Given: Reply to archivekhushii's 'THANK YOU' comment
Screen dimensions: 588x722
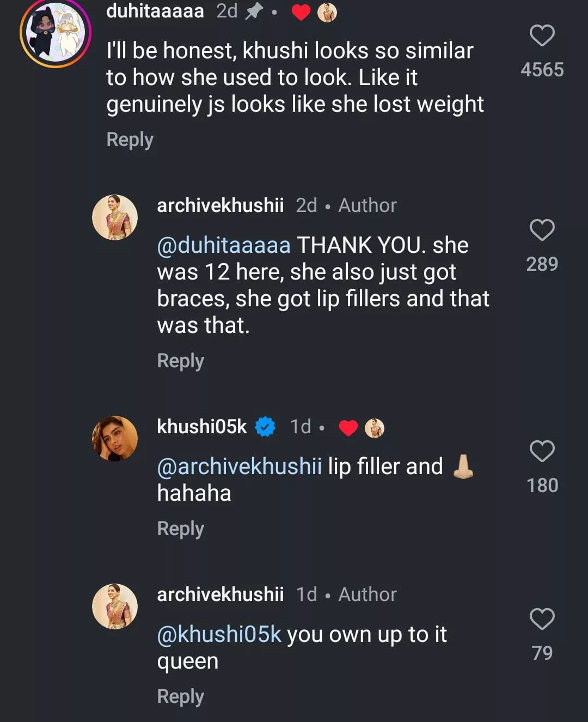Looking at the screenshot, I should click(180, 361).
